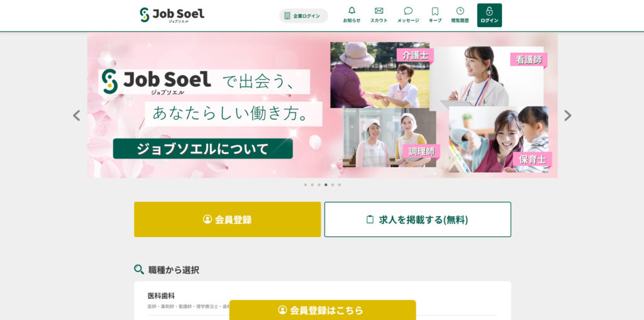Screen dimensions: 644x320
Task: Click clipboard icon in 求人を掲載する button
Action: pos(370,219)
